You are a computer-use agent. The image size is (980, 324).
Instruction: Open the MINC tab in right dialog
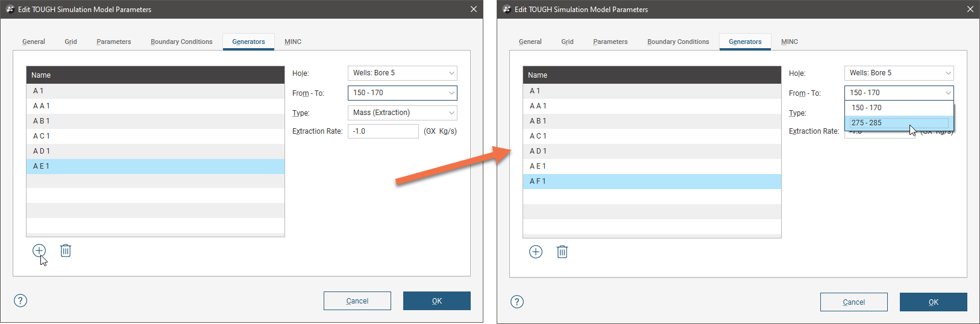[x=790, y=42]
